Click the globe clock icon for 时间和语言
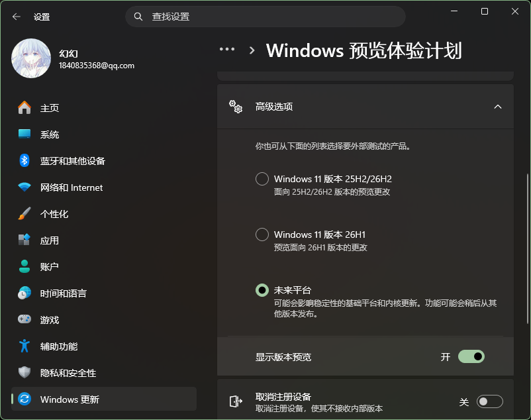Screen dimensions: 531x420 [24, 293]
